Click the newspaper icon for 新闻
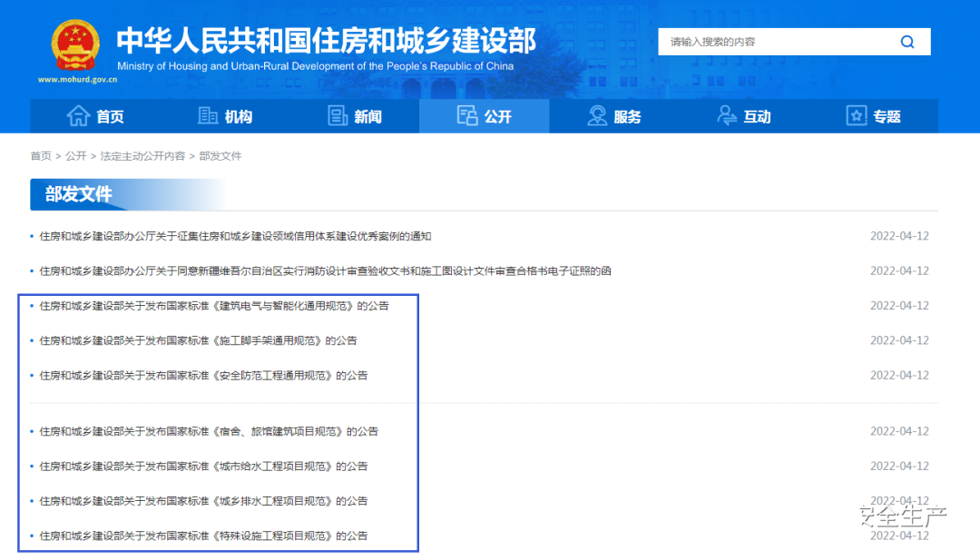Image resolution: width=980 pixels, height=560 pixels. 338,116
